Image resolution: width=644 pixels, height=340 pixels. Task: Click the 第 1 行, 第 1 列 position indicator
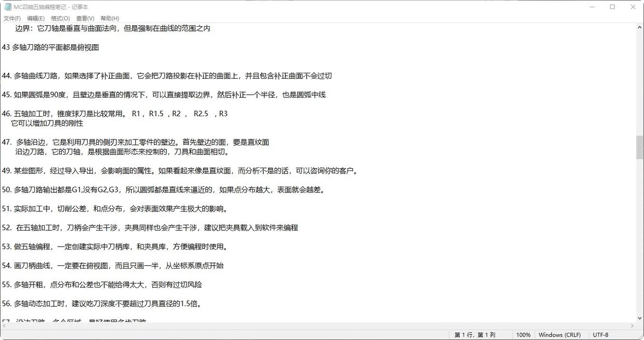click(x=474, y=335)
